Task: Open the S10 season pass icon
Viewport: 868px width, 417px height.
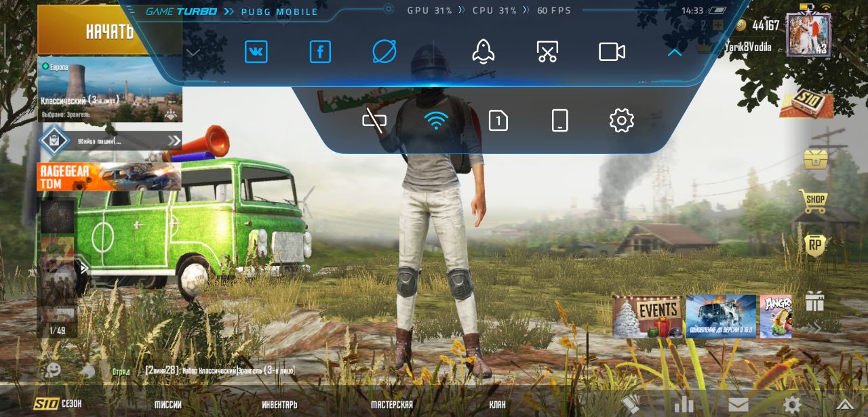Action: click(806, 103)
